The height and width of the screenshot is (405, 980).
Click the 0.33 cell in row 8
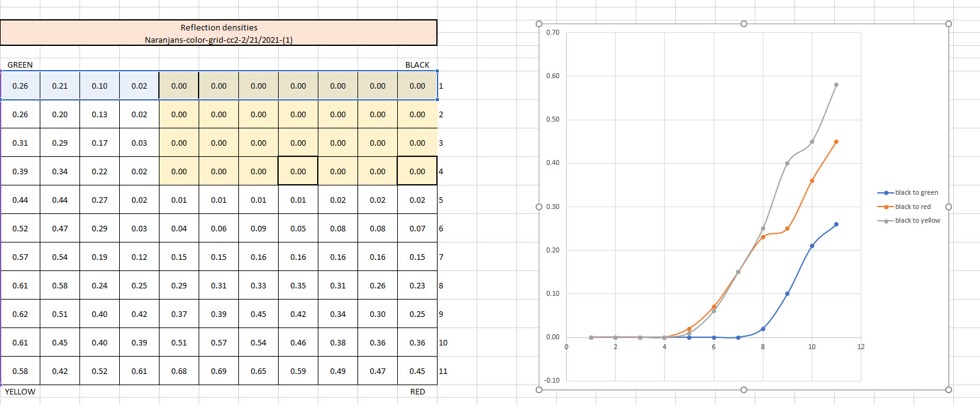[258, 285]
